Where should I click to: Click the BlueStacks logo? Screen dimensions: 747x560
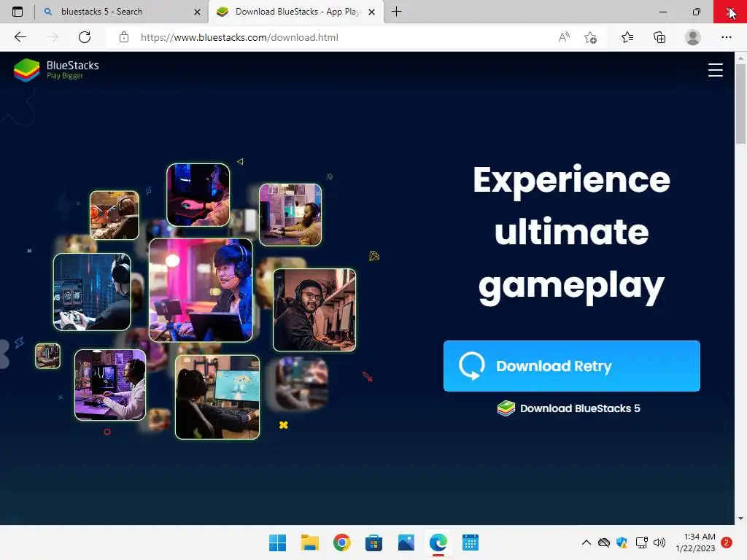pos(56,69)
